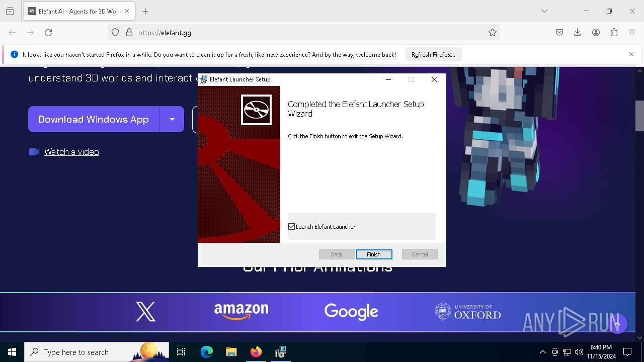The image size is (644, 362).
Task: Open the Windows notification center
Action: pyautogui.click(x=627, y=352)
